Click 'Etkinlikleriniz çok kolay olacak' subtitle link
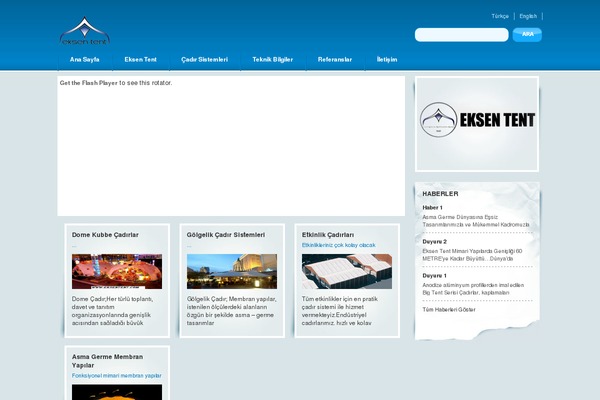Screen dimensions: 600x400 [339, 245]
